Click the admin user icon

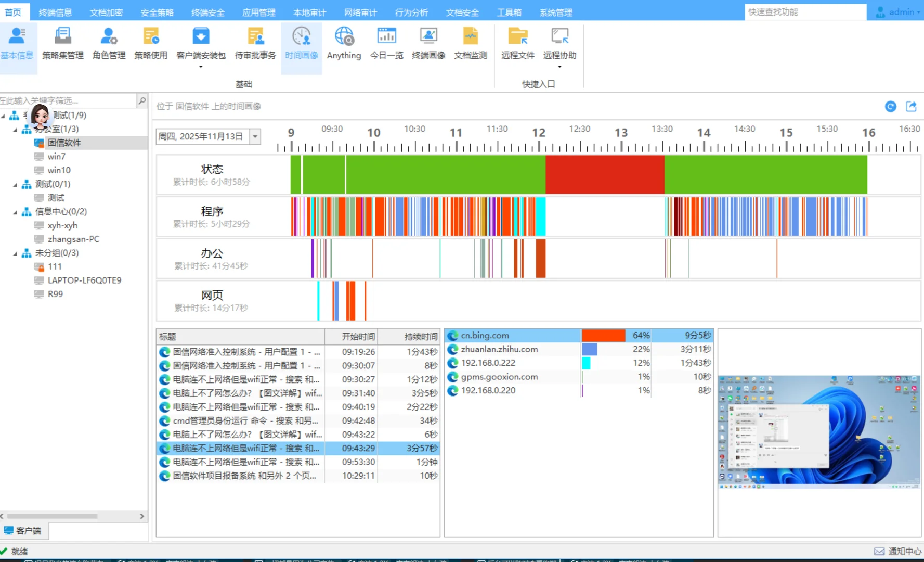pos(880,12)
